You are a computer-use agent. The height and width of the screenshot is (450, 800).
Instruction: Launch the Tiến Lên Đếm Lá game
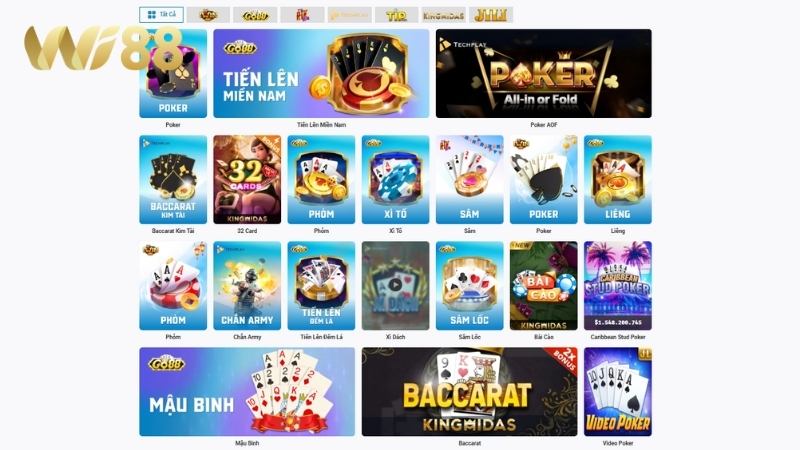click(x=321, y=286)
